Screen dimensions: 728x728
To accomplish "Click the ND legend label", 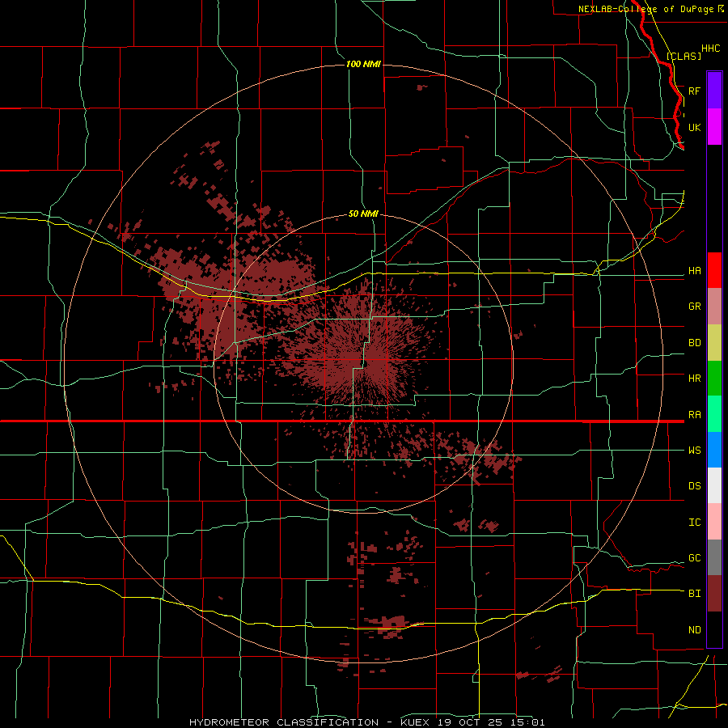I will (694, 629).
